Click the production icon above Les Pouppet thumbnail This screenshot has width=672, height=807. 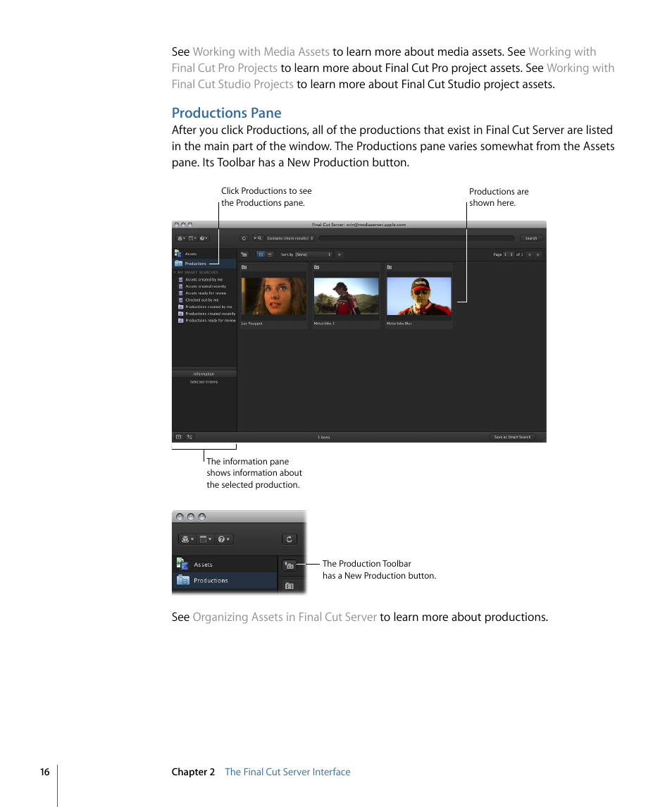tap(244, 267)
